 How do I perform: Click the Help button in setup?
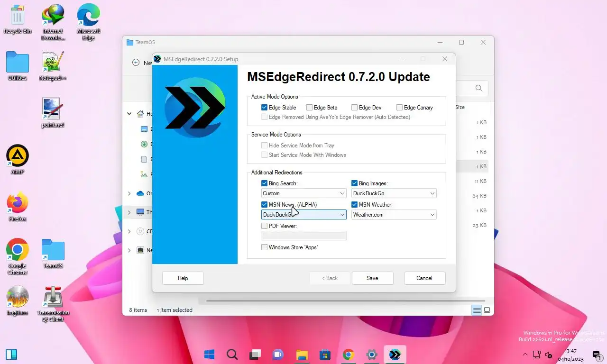[x=183, y=278]
